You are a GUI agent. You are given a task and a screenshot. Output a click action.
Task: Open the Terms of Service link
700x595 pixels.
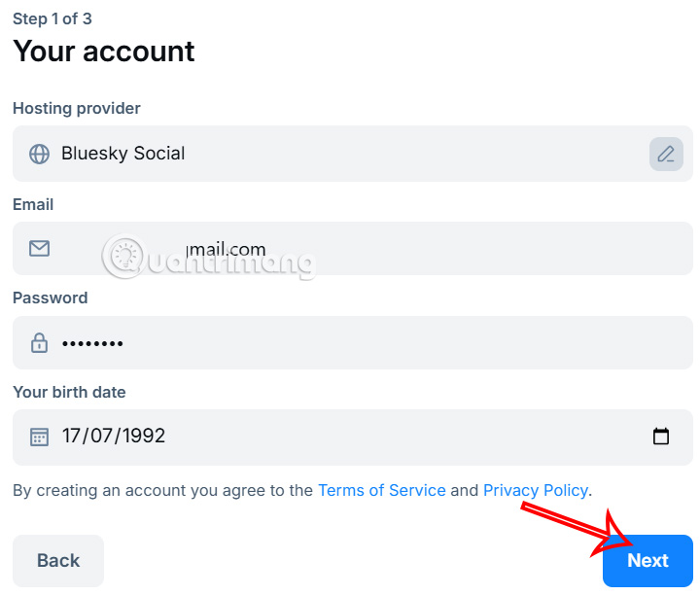point(381,490)
